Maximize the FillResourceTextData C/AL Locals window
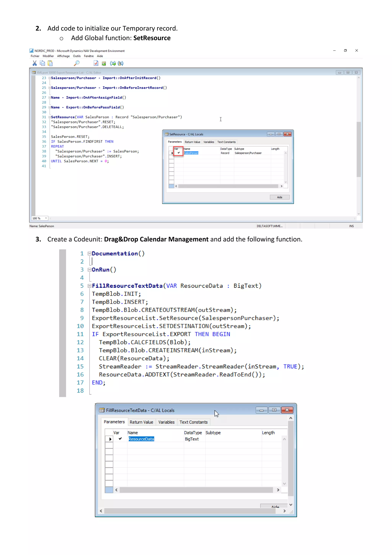 point(274,410)
